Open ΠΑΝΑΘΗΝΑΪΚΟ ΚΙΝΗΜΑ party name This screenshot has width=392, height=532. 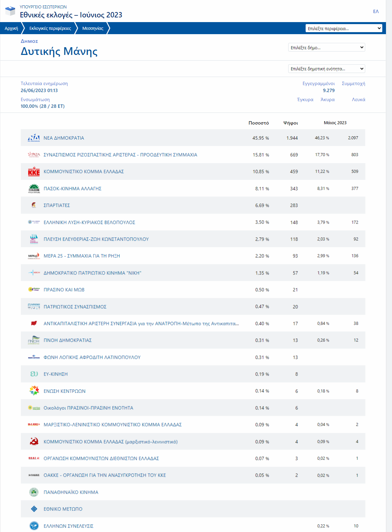(71, 492)
